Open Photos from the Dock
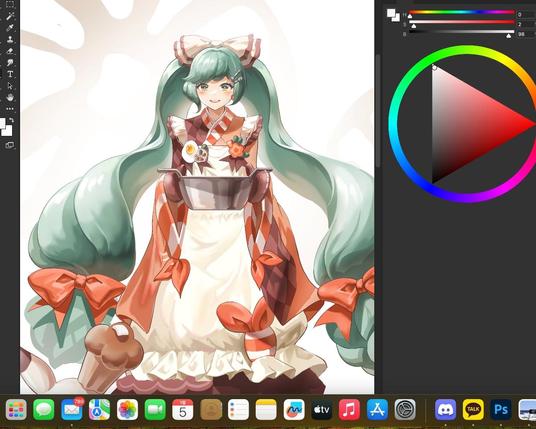536x429 pixels. (128, 410)
